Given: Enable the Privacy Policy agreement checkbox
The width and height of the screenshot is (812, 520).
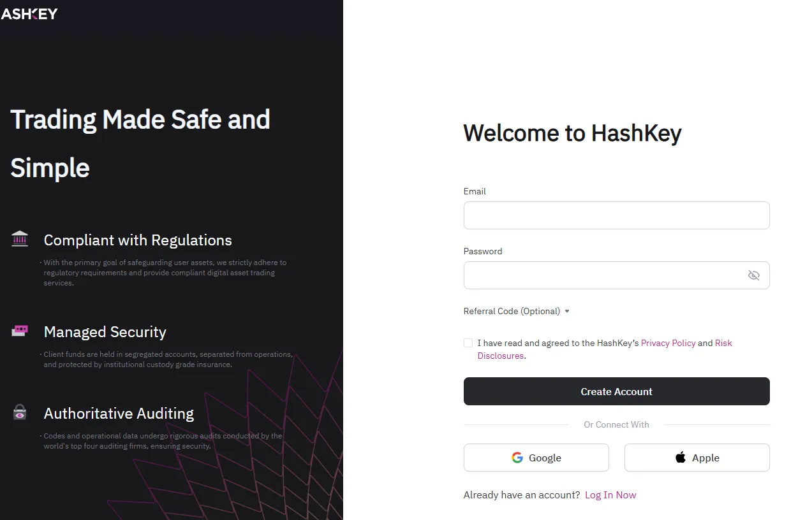Looking at the screenshot, I should pyautogui.click(x=468, y=343).
